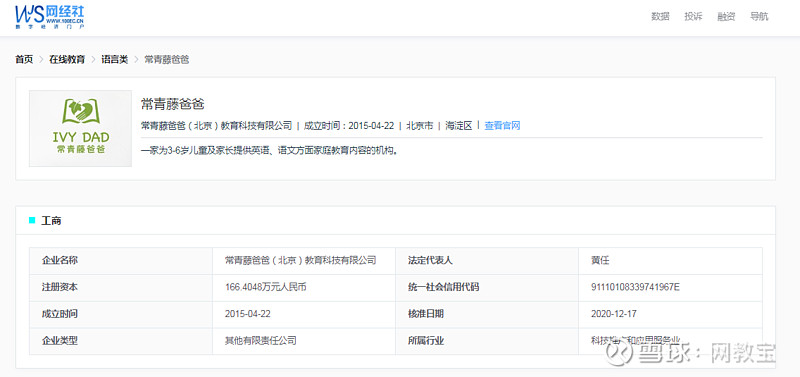Viewport: 800px width, 377px height.
Task: Click the 法定代表人 label cell
Action: click(487, 261)
